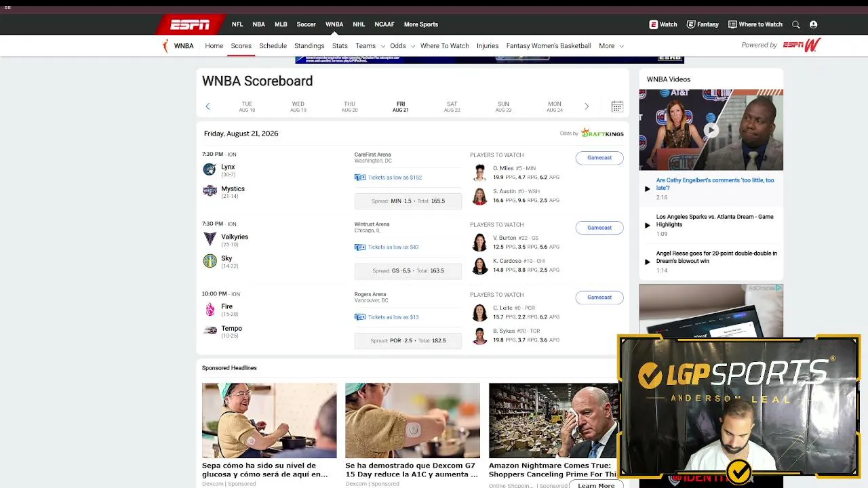Select Tuesday Aug 18 date
Image resolution: width=868 pixels, height=488 pixels.
tap(247, 106)
